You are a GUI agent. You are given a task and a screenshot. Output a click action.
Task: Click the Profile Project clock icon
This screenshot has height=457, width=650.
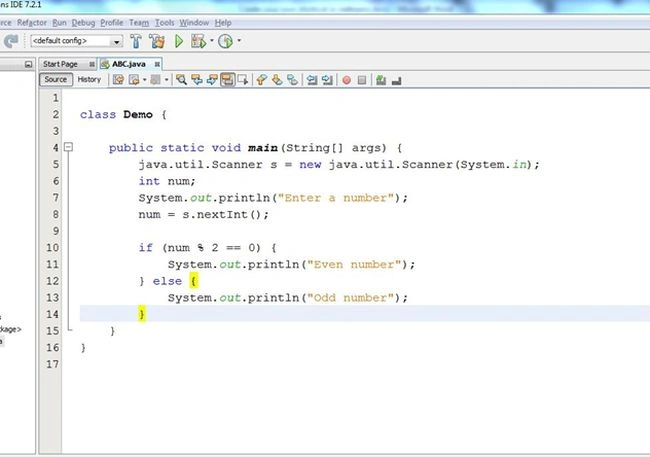click(x=226, y=41)
